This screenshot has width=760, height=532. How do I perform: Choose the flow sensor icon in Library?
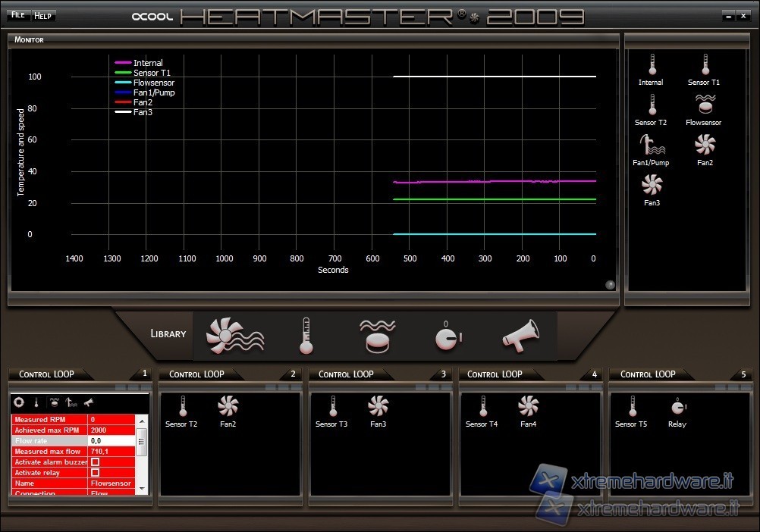click(x=378, y=336)
